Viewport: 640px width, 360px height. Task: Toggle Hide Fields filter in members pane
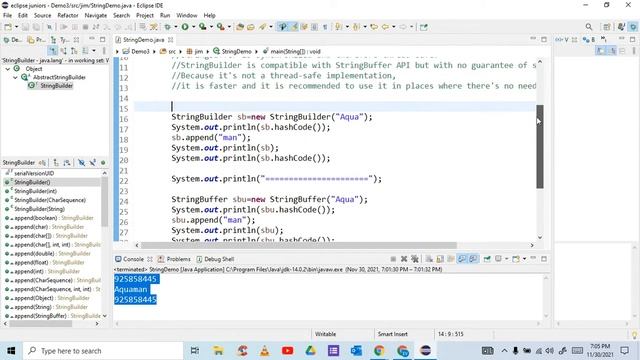81,162
